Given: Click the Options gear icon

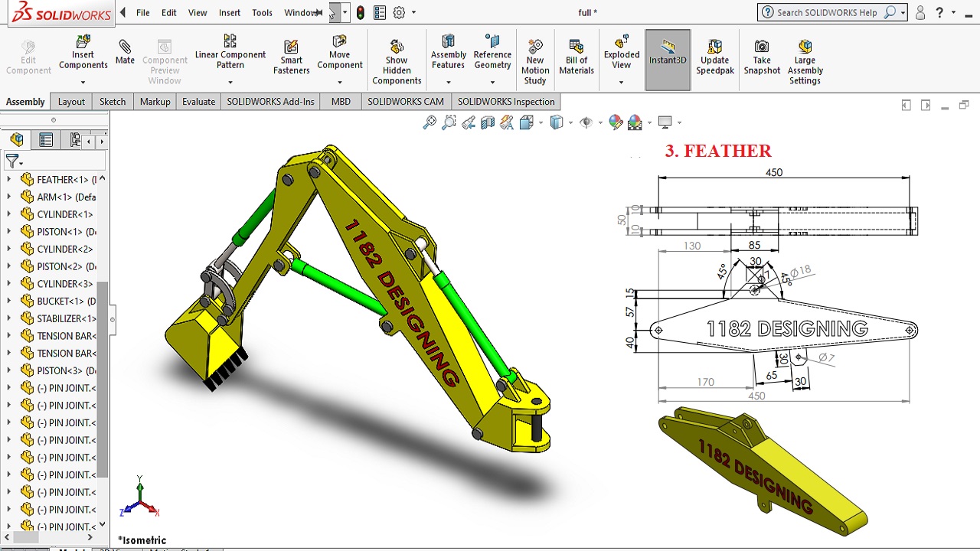Looking at the screenshot, I should 399,12.
